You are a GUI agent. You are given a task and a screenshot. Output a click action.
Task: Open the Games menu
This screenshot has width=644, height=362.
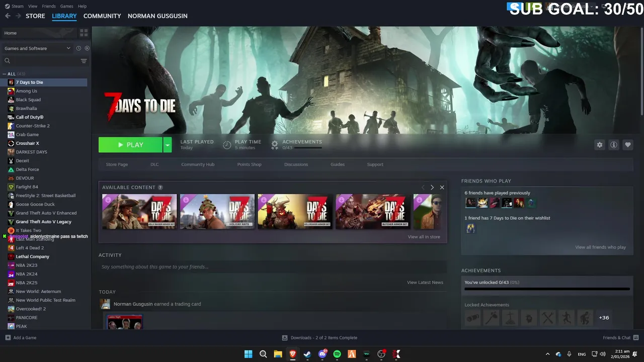tap(66, 6)
